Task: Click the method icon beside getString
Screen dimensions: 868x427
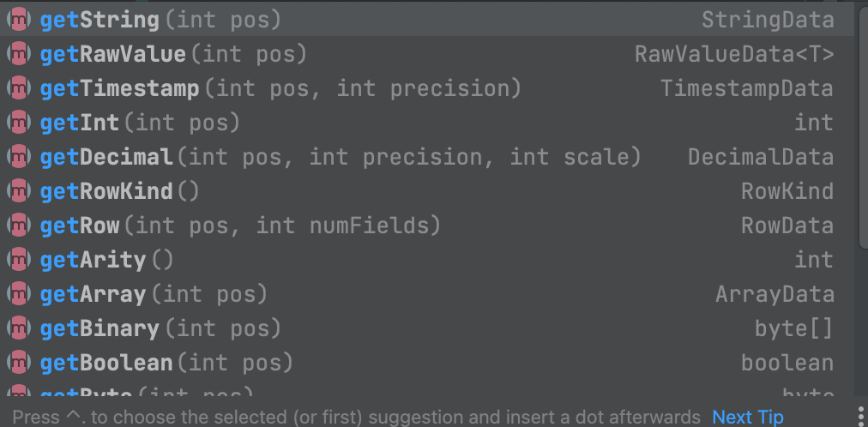Action: point(18,21)
